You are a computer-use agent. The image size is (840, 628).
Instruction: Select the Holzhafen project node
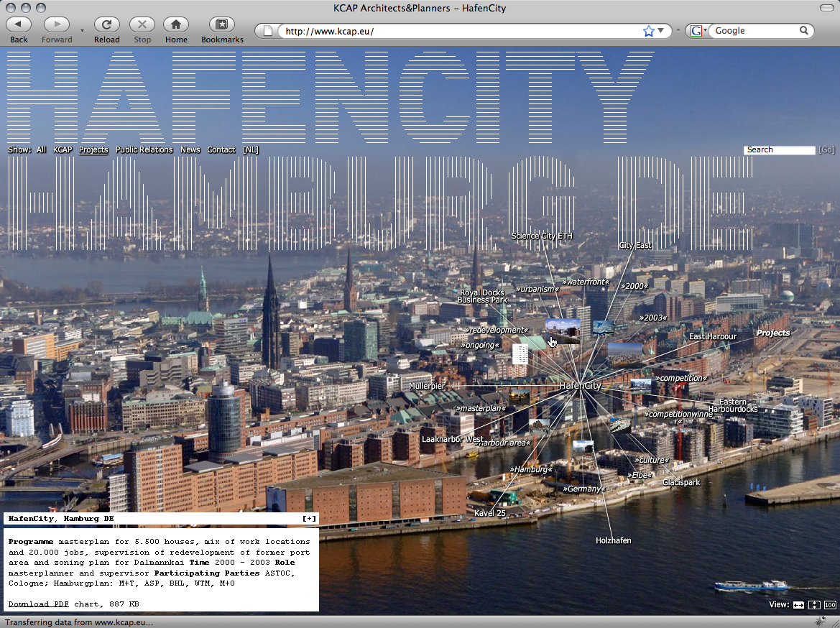(x=613, y=540)
